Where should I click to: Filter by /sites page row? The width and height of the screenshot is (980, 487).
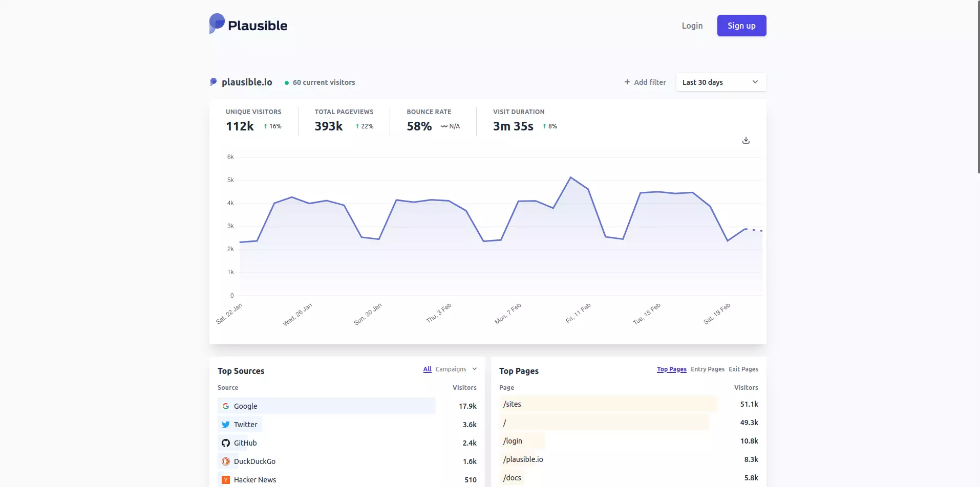click(x=629, y=404)
